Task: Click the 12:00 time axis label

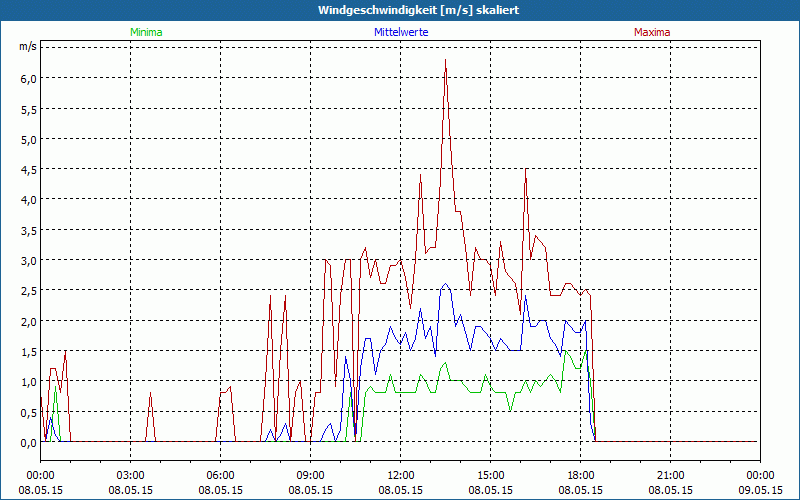Action: (x=401, y=476)
